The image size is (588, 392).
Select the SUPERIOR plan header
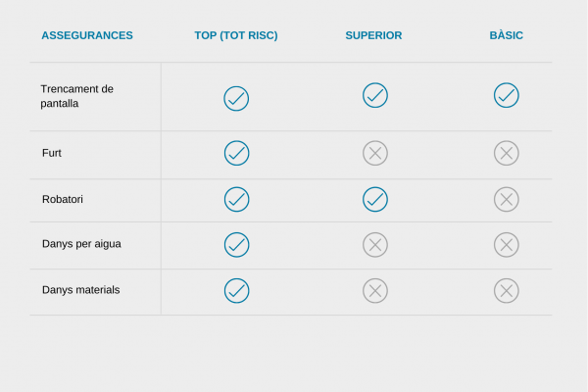click(x=373, y=35)
